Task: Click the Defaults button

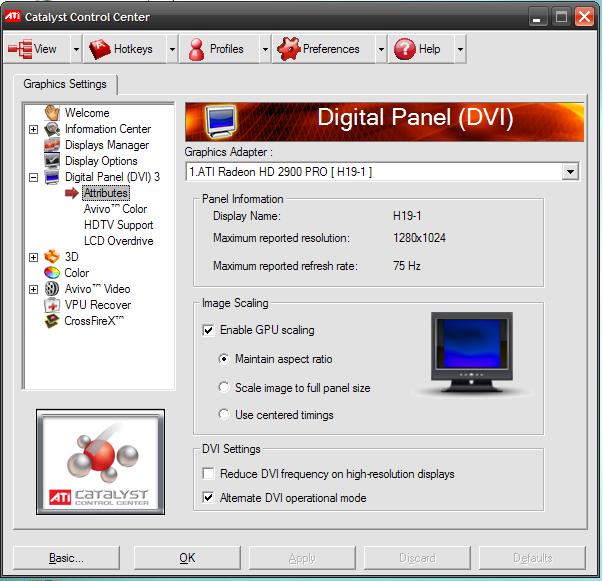Action: (532, 558)
